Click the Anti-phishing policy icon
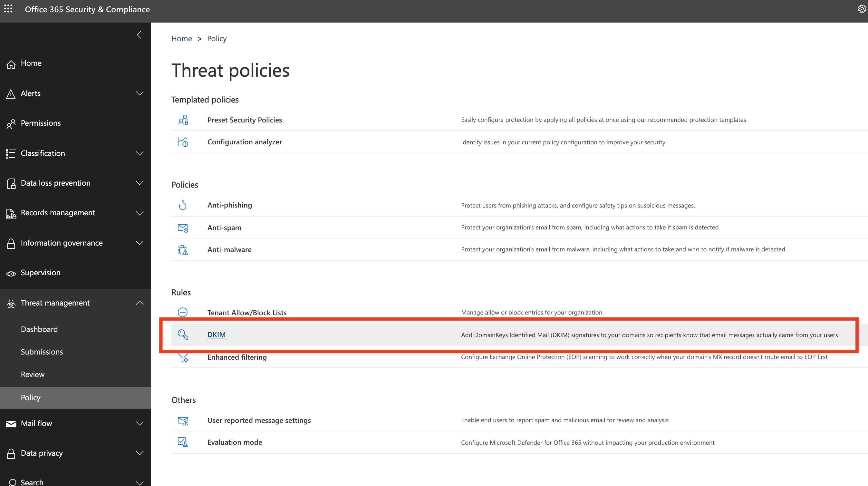The width and height of the screenshot is (868, 486). [184, 205]
